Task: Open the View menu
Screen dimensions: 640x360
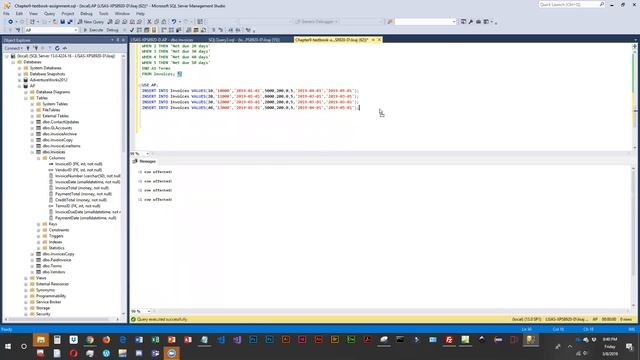Action: [x=33, y=13]
